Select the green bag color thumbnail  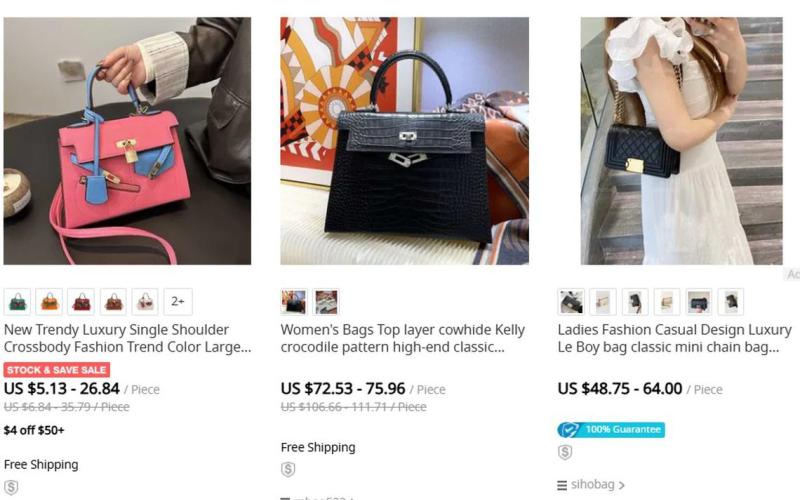17,302
